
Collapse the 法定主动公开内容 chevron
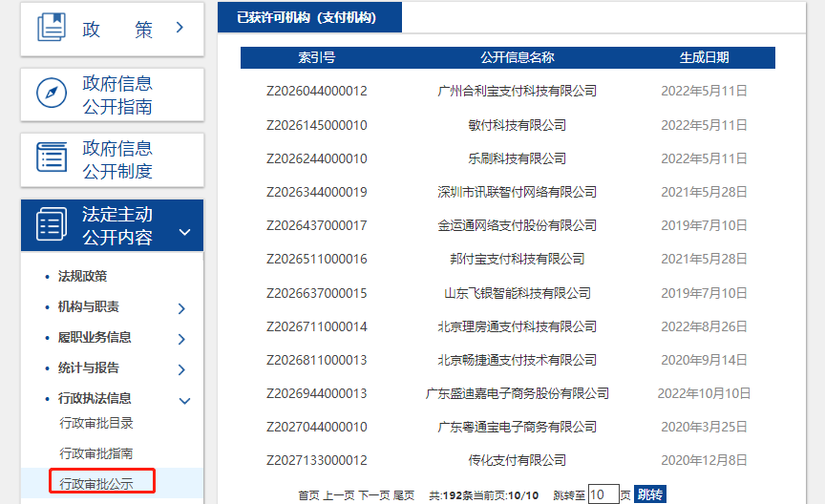pos(184,232)
